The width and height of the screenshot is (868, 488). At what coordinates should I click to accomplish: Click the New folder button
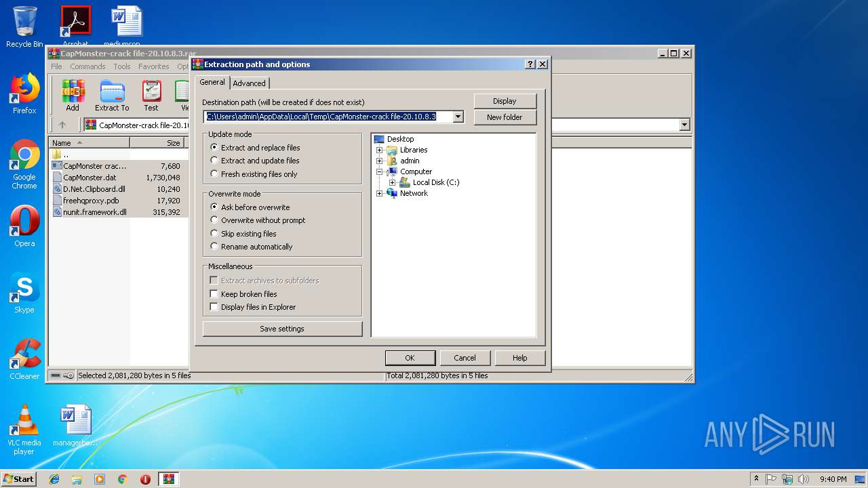click(x=505, y=117)
